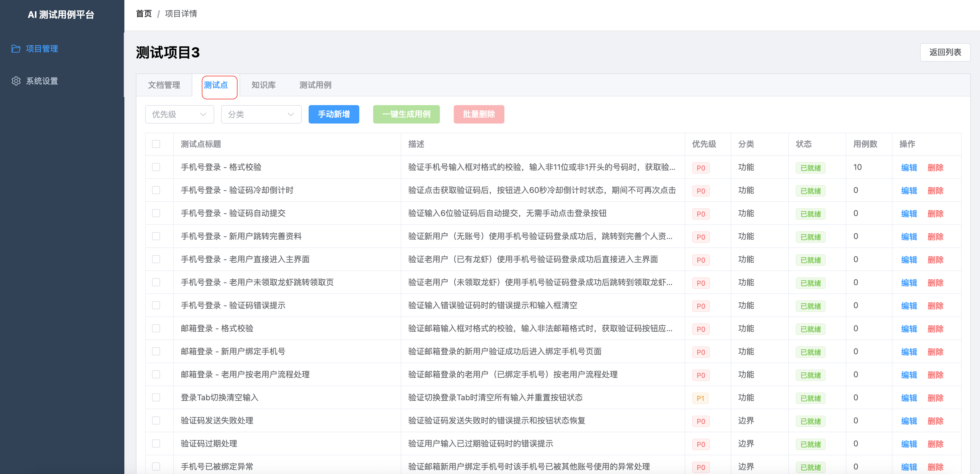This screenshot has height=474, width=980.
Task: Toggle the select-all checkbox in table header
Action: pyautogui.click(x=156, y=144)
